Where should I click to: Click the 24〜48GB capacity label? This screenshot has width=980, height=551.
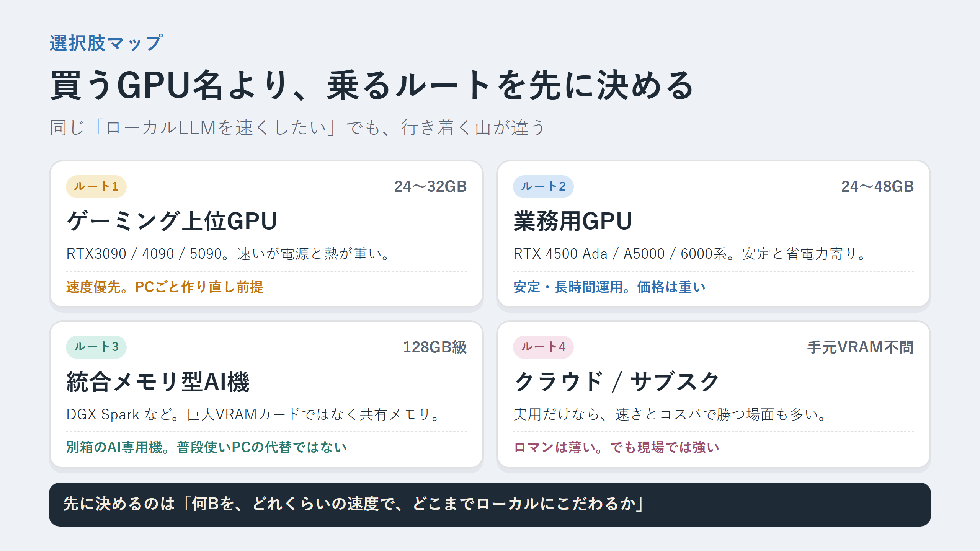click(x=877, y=187)
